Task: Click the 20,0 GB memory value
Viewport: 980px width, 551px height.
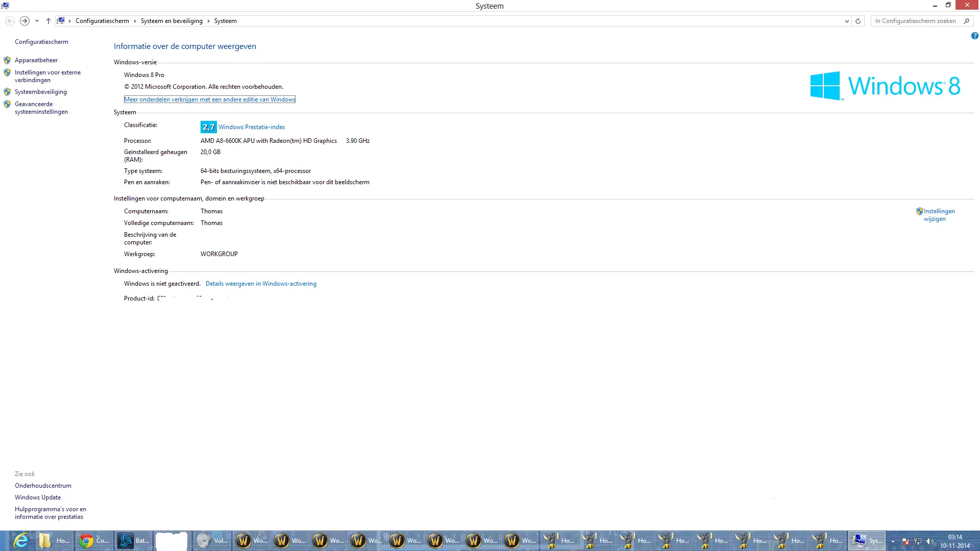Action: click(x=210, y=152)
